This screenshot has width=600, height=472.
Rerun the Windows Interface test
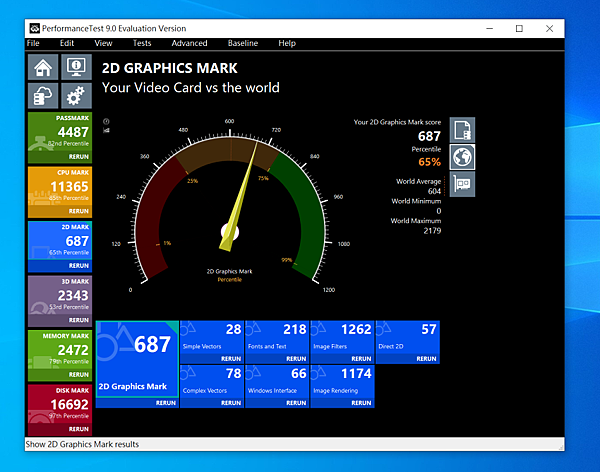coord(296,403)
